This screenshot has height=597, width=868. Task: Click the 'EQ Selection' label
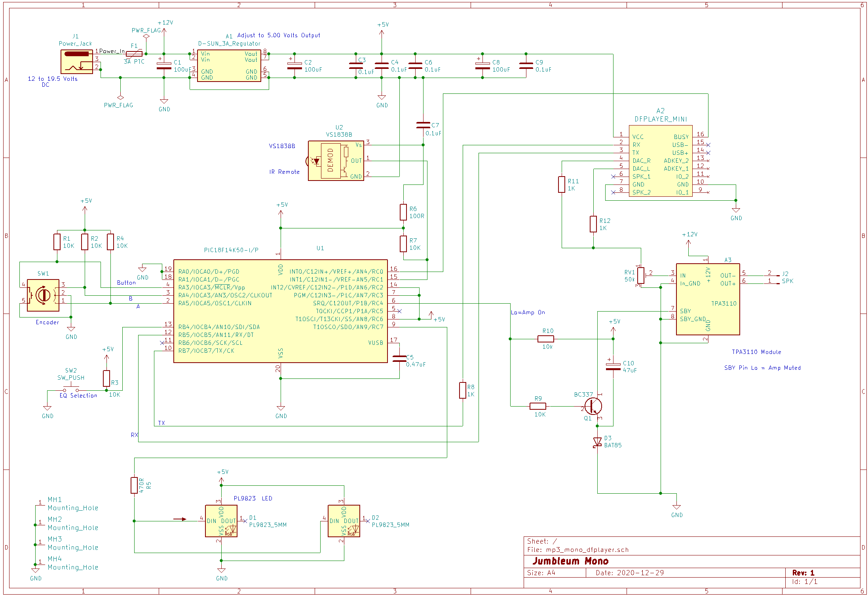coord(78,395)
